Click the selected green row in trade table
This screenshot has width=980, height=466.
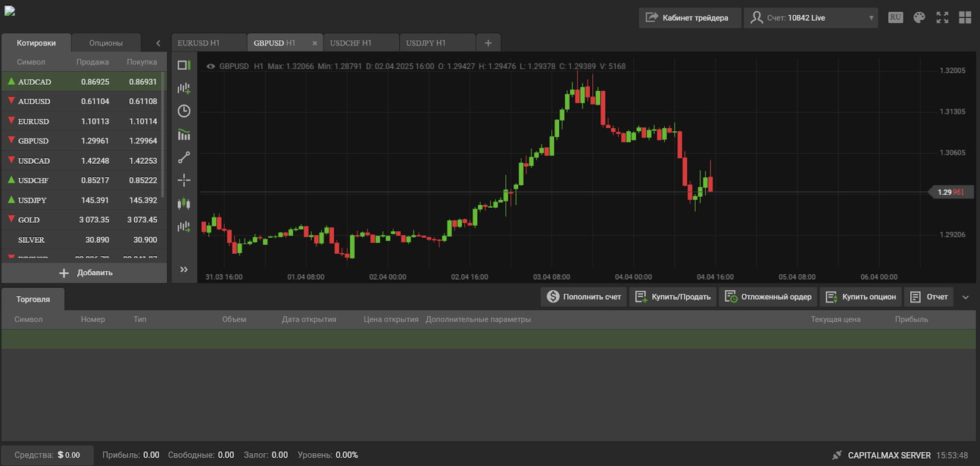click(488, 340)
